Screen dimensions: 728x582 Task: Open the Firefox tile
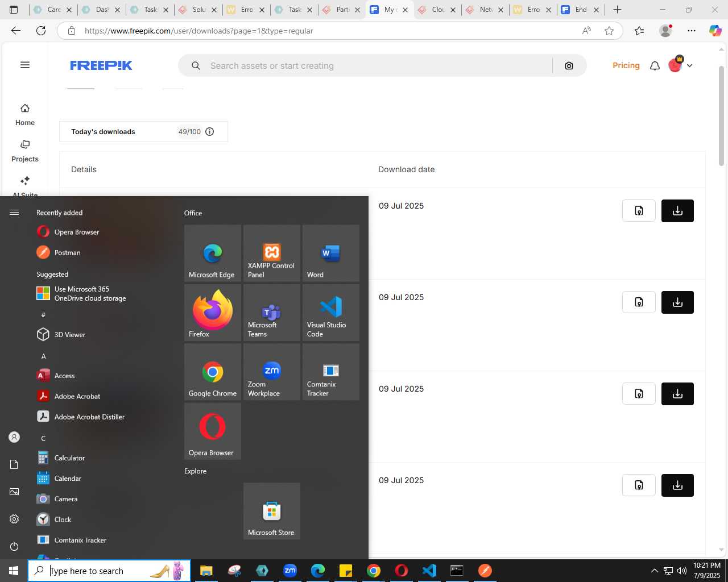click(x=213, y=313)
